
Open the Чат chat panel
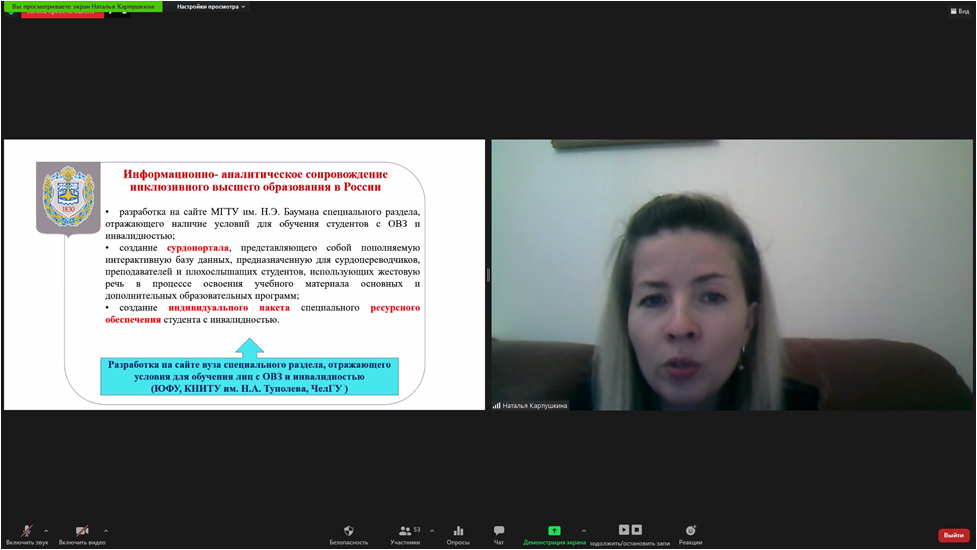(499, 531)
